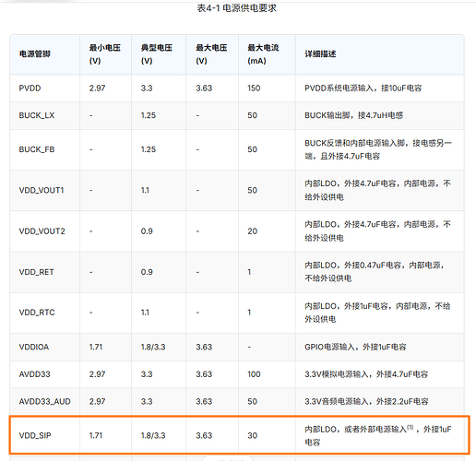Select the VDDIOA pin name cell
Viewport: 476px width, 461px height.
[x=45, y=347]
